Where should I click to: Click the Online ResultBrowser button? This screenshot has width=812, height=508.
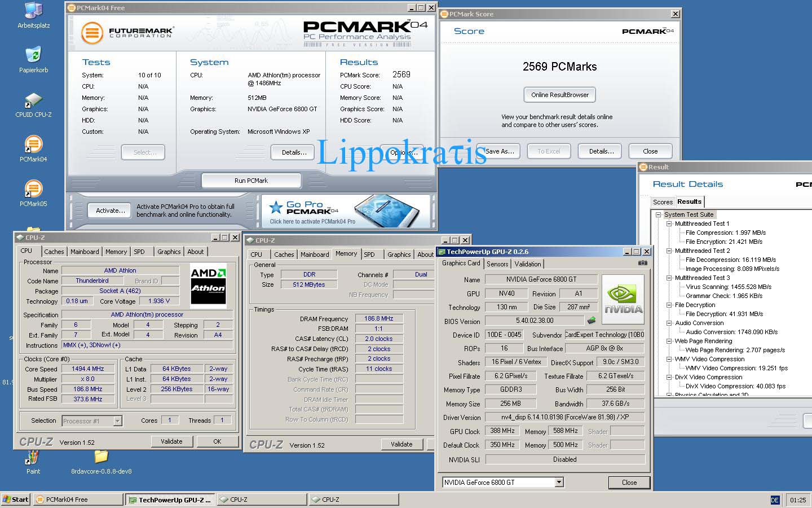coord(559,95)
